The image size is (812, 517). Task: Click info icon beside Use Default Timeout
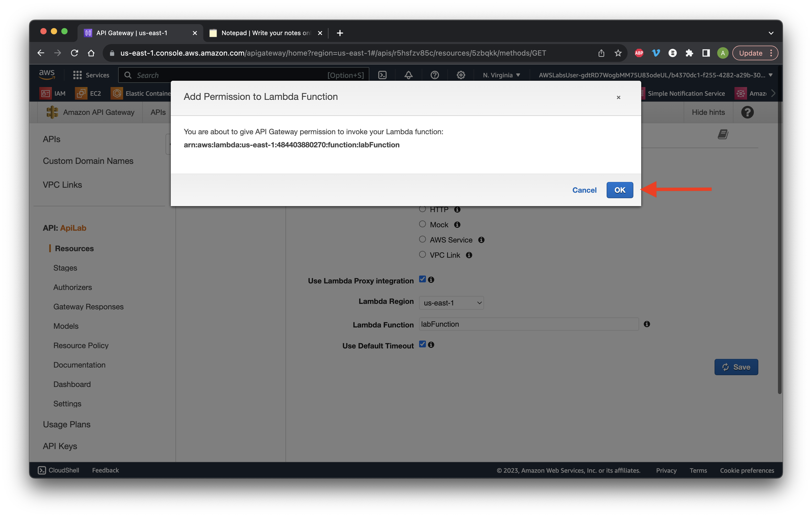[x=431, y=345]
